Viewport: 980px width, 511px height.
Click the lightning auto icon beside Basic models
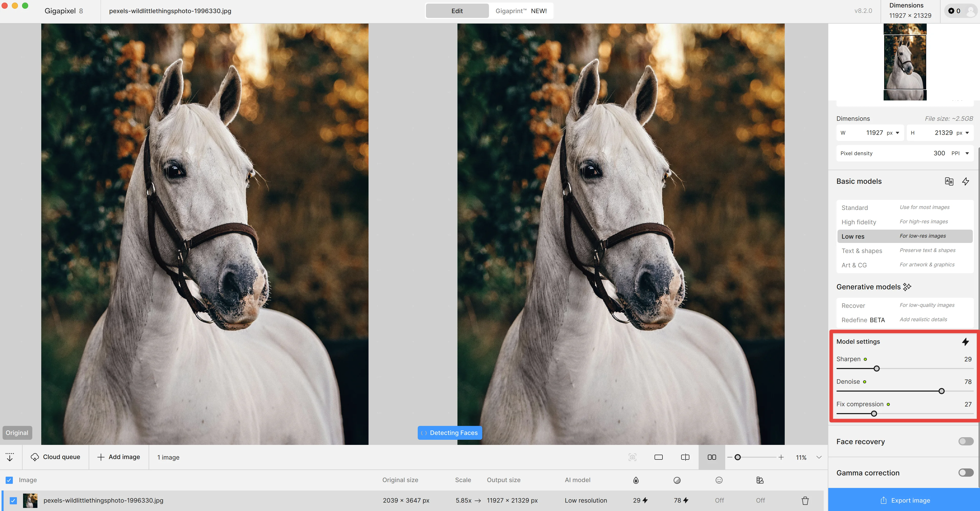click(966, 181)
